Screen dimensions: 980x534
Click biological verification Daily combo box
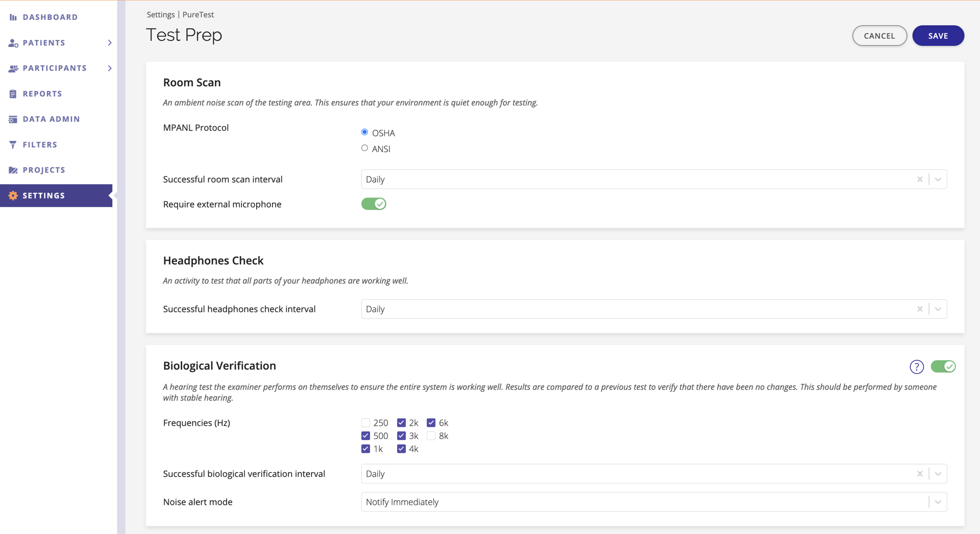point(654,474)
